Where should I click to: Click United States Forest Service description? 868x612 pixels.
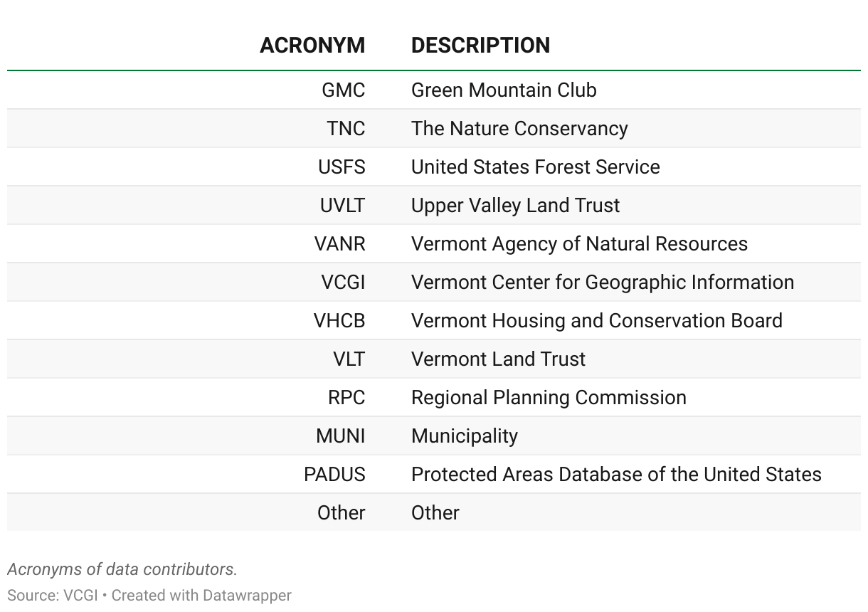536,167
